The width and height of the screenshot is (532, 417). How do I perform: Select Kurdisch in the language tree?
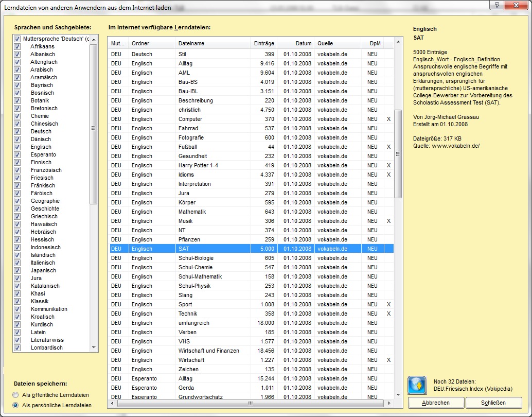point(42,325)
